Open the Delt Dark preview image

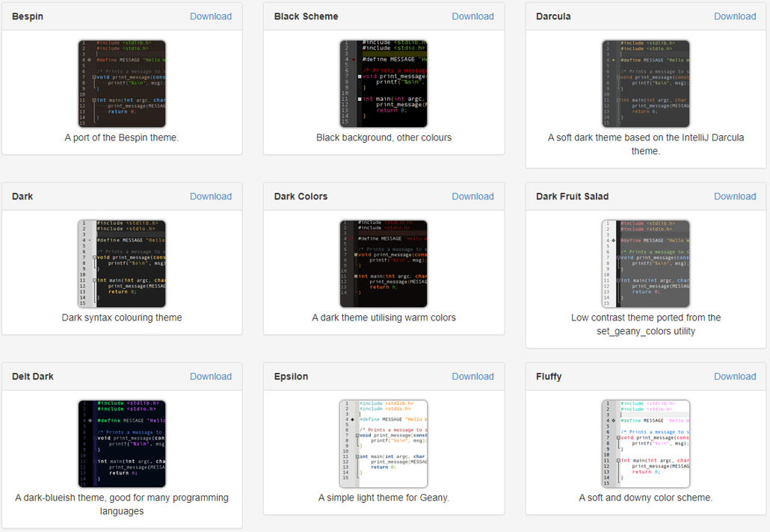pyautogui.click(x=121, y=443)
